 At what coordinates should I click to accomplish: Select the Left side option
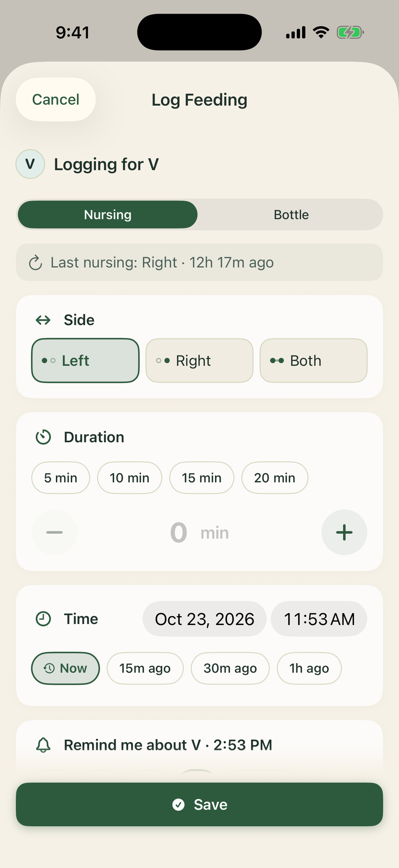[85, 361]
